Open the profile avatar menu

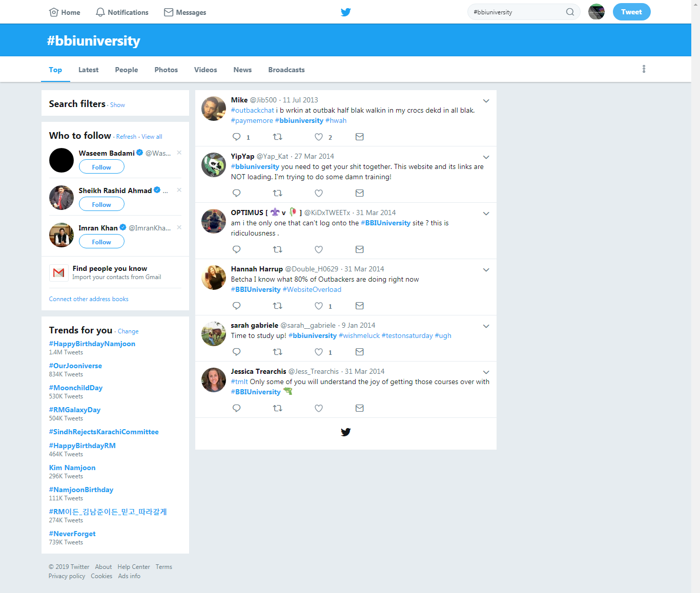[x=596, y=12]
